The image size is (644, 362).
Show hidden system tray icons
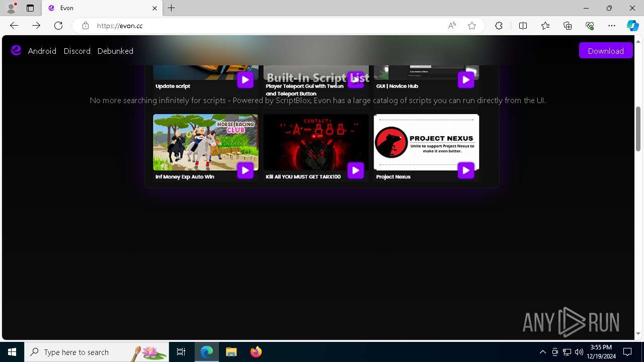coord(542,352)
